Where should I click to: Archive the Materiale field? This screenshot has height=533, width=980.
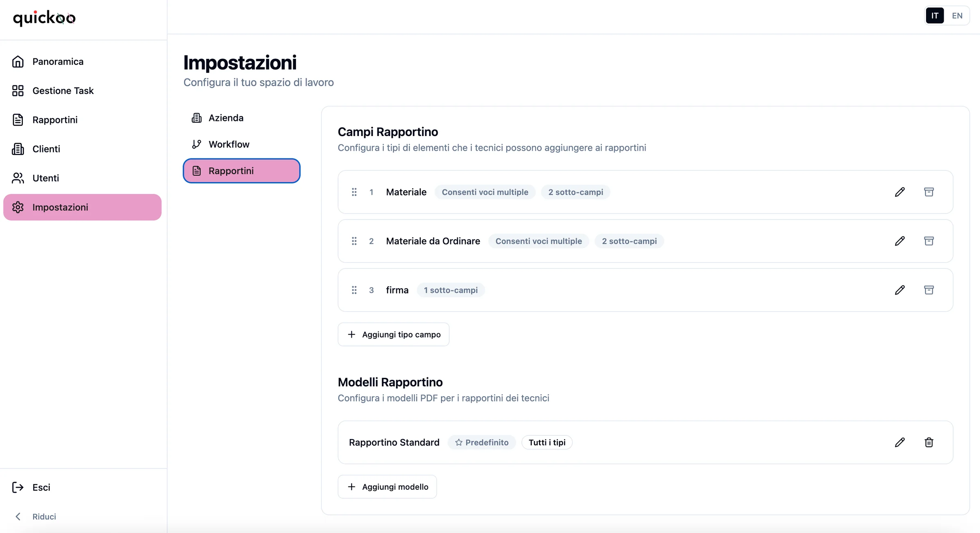coord(929,192)
